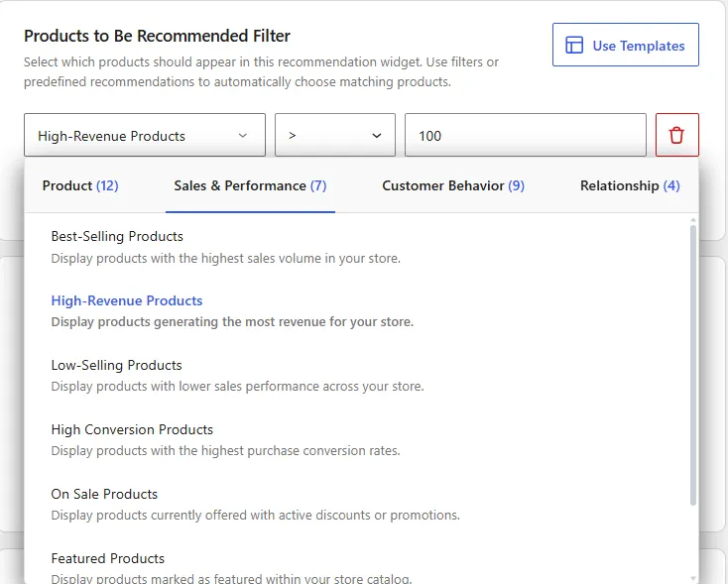Click "Display products with the highest purchase conversion rates"
Image resolution: width=728 pixels, height=584 pixels.
pos(226,451)
